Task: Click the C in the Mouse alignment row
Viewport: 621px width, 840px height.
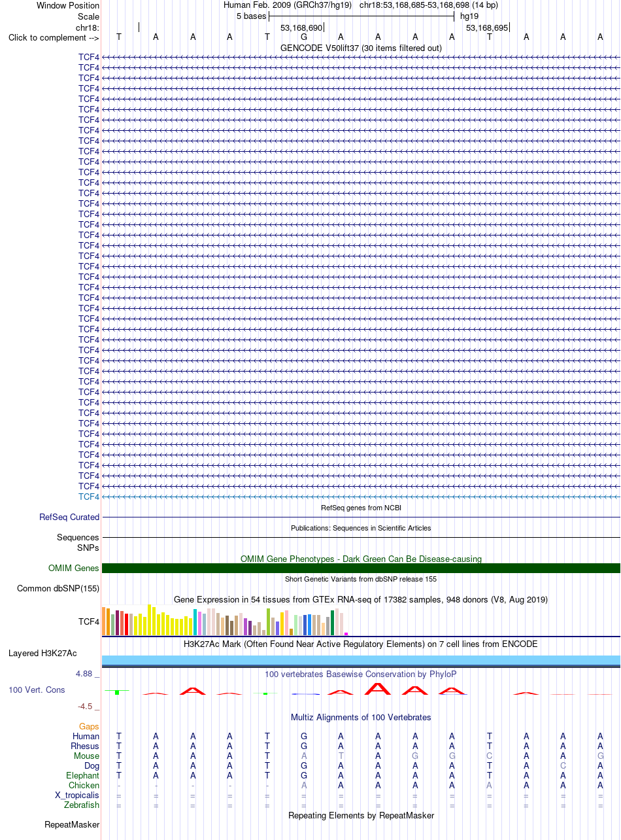Action: [489, 756]
